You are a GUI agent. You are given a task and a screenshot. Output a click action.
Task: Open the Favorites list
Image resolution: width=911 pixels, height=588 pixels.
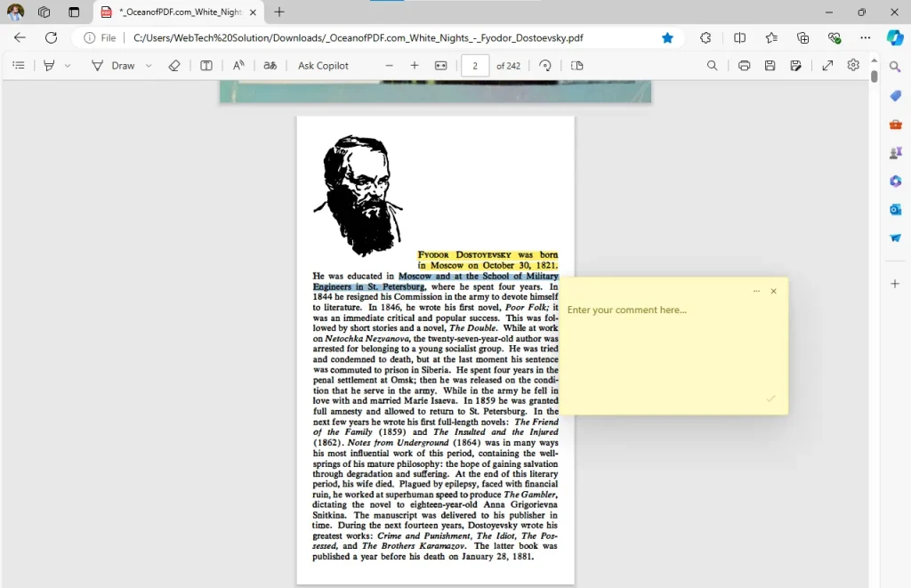pyautogui.click(x=771, y=37)
